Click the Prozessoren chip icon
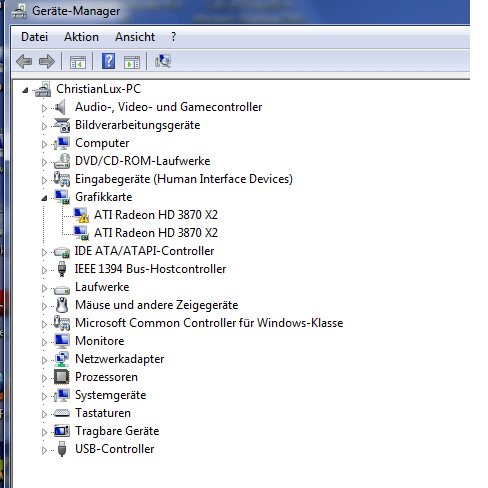Image resolution: width=488 pixels, height=488 pixels. pyautogui.click(x=62, y=377)
